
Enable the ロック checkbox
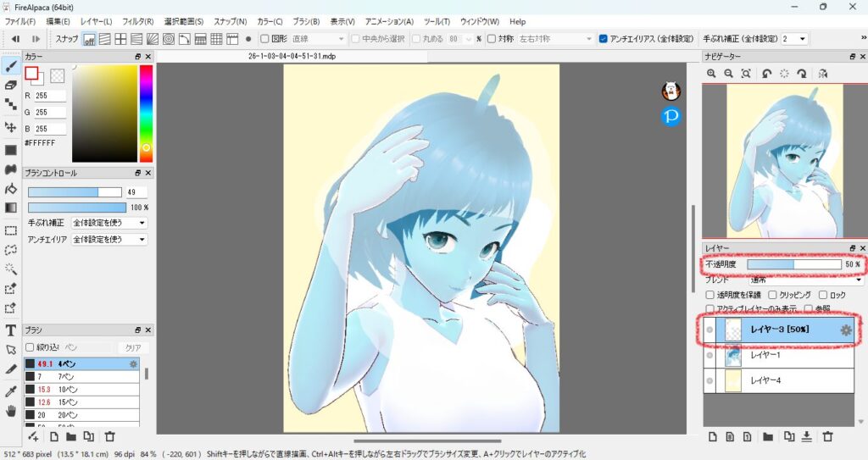point(822,295)
